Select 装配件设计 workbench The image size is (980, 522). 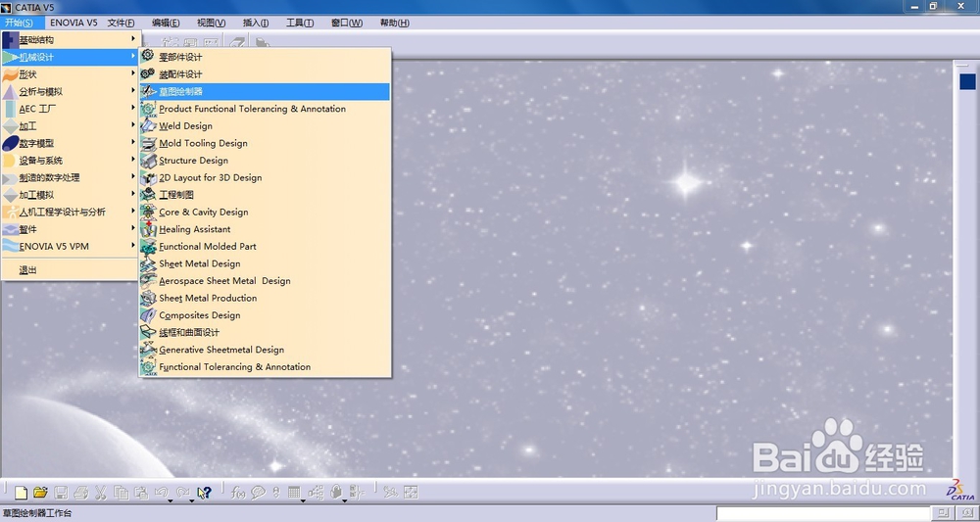265,74
